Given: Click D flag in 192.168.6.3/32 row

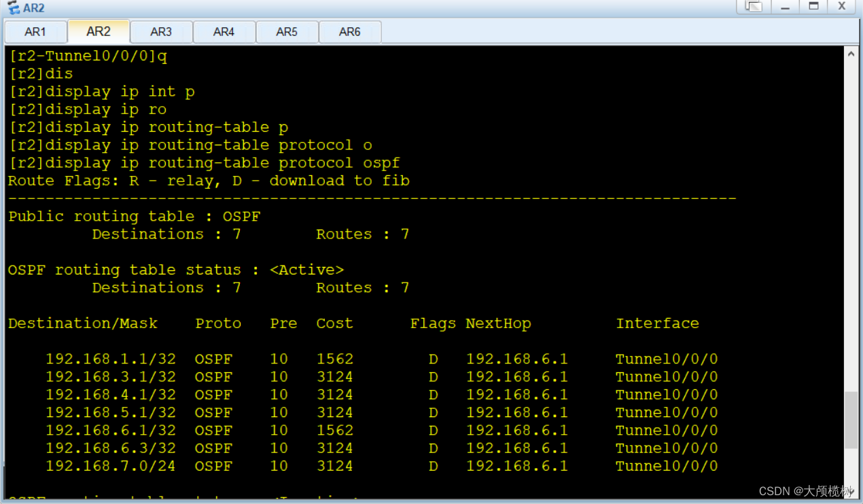Looking at the screenshot, I should pos(434,448).
